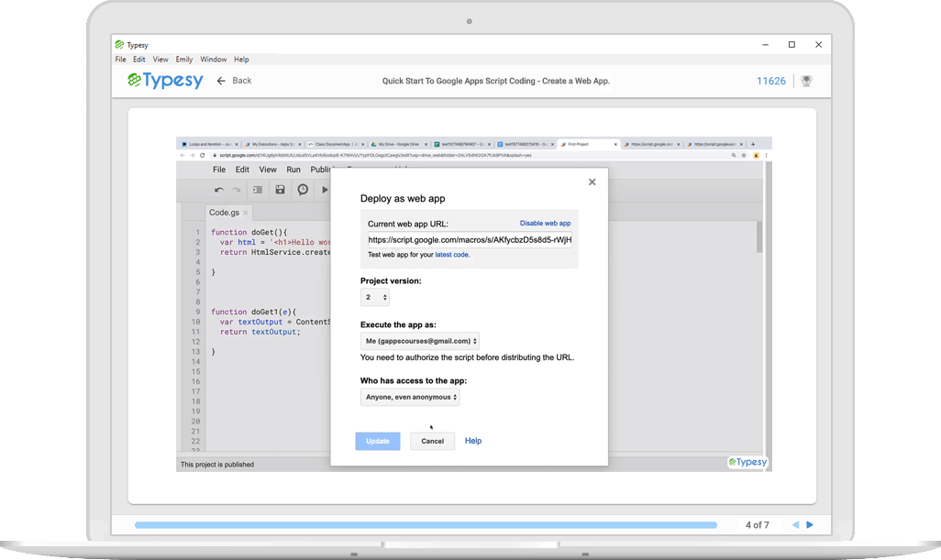Click 'return textOutput;' on code line 11
941x560 pixels.
click(x=260, y=332)
